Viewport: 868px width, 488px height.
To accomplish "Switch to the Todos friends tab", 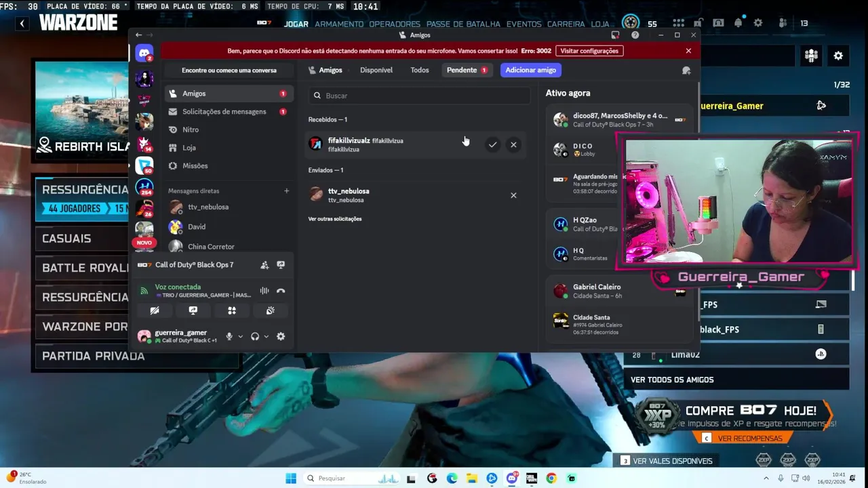I will (420, 70).
